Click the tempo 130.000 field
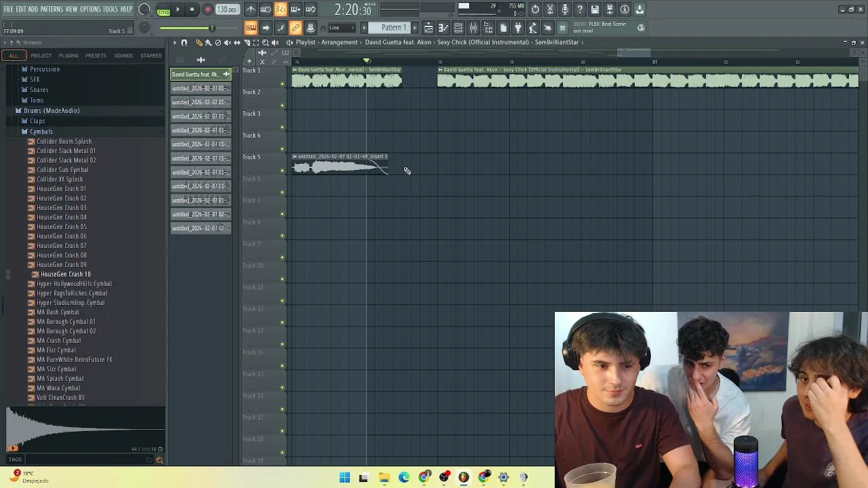Image resolution: width=868 pixels, height=488 pixels. [227, 9]
